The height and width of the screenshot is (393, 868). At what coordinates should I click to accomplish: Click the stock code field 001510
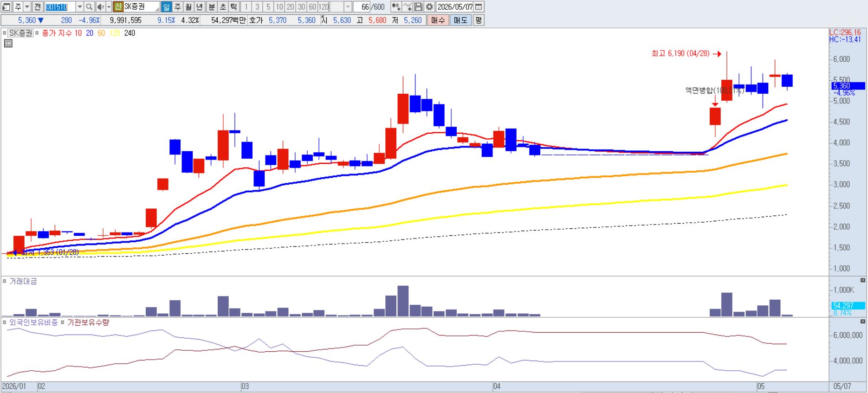point(60,7)
